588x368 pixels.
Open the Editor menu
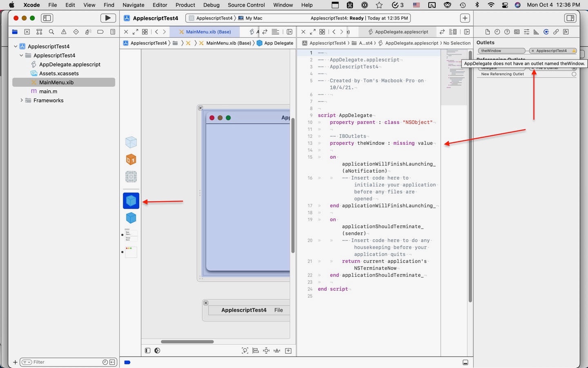160,5
